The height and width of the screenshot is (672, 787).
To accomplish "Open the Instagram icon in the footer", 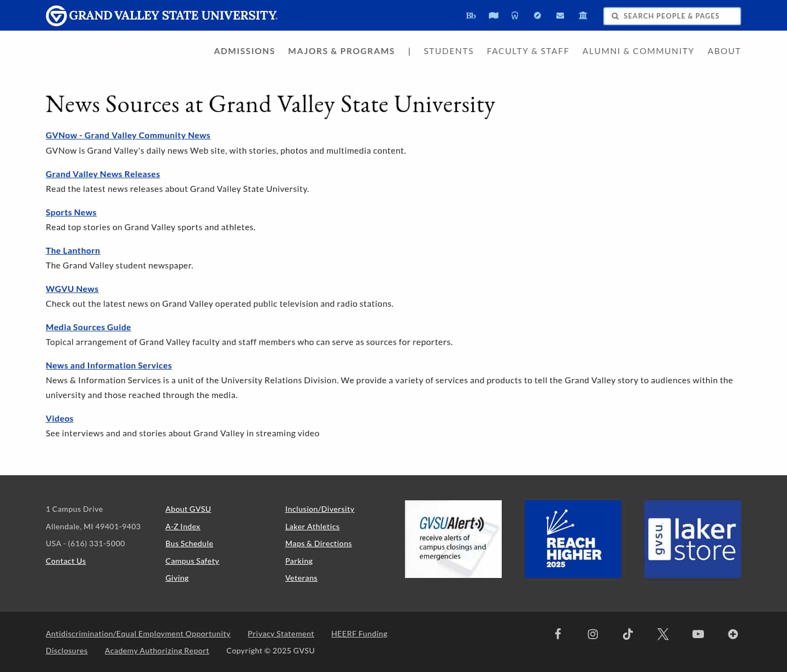I will click(592, 634).
